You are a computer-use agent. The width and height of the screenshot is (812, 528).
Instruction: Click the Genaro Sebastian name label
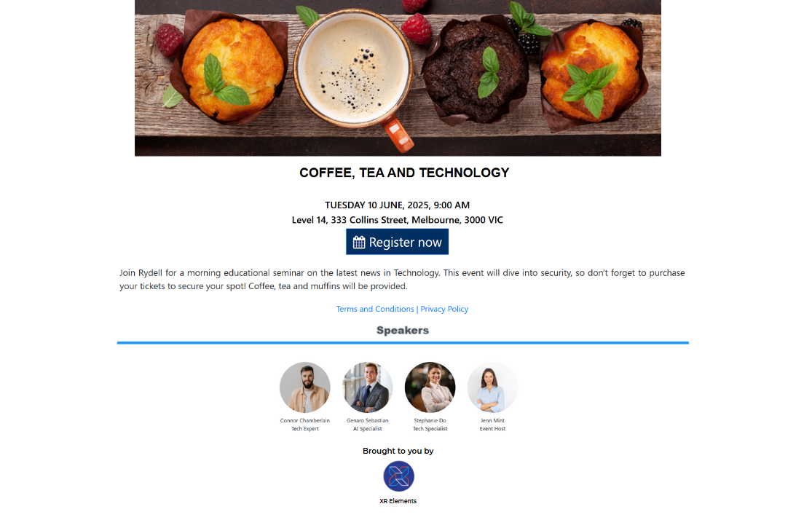tap(368, 420)
